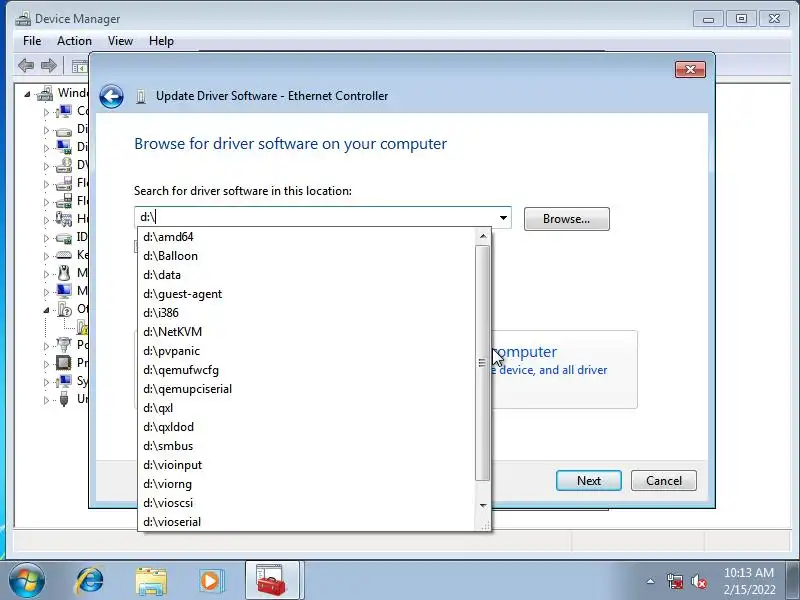
Task: Select d:\qemufwcfg from suggestions
Action: pos(307,370)
